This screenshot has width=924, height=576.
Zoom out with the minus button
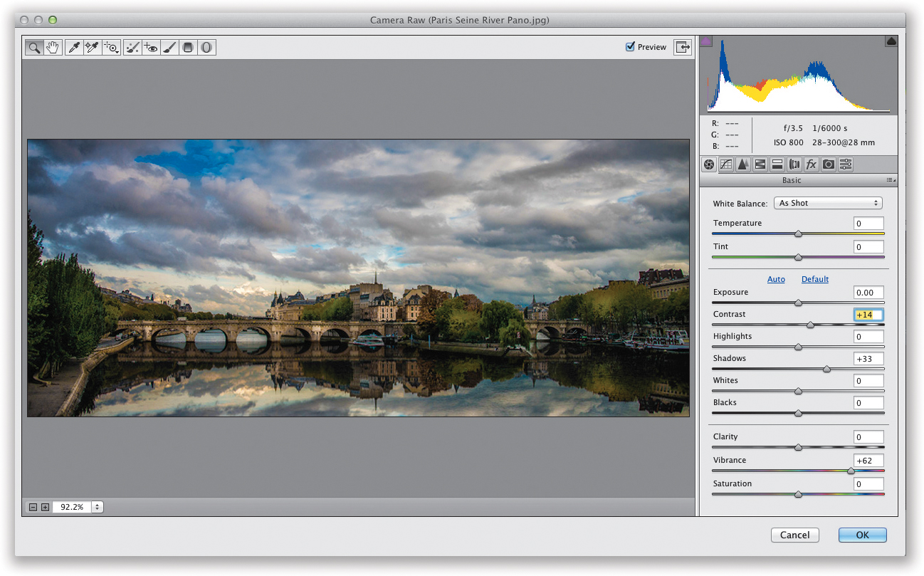pyautogui.click(x=33, y=508)
